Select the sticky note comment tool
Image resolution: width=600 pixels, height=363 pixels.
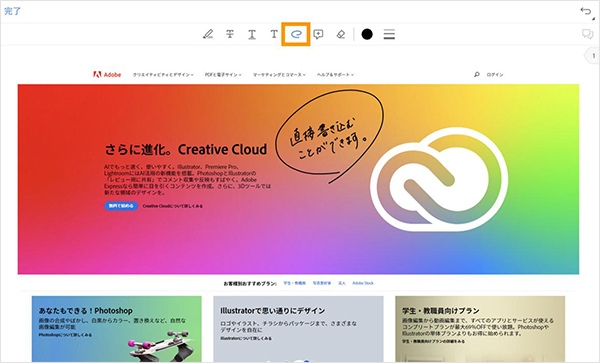(x=318, y=34)
